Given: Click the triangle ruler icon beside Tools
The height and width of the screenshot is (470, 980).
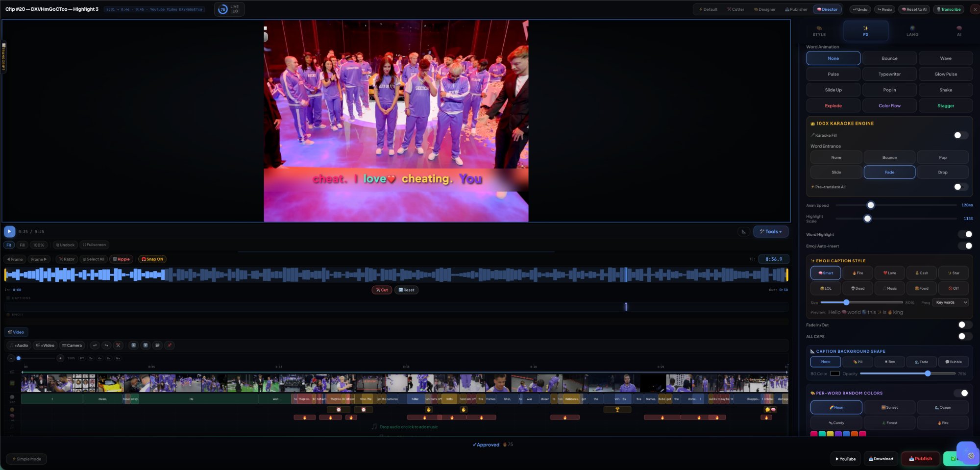Looking at the screenshot, I should tap(744, 232).
